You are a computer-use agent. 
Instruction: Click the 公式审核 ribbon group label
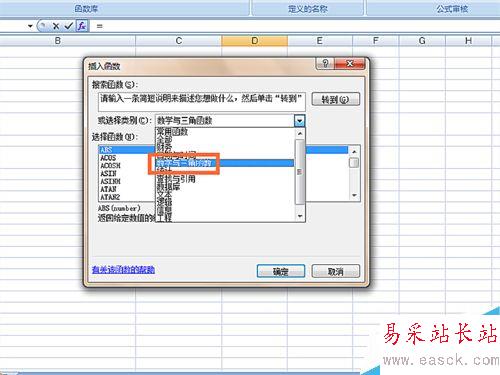[452, 8]
